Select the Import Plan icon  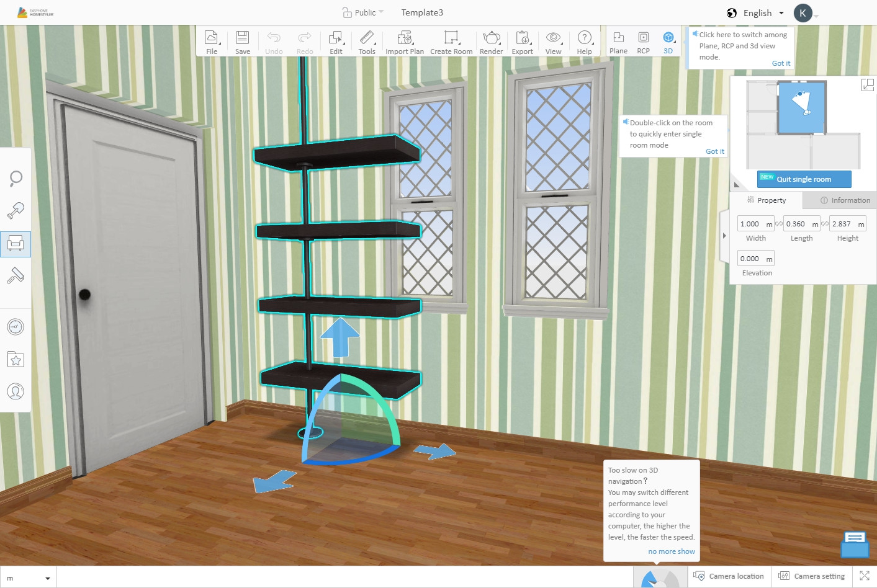pos(405,37)
